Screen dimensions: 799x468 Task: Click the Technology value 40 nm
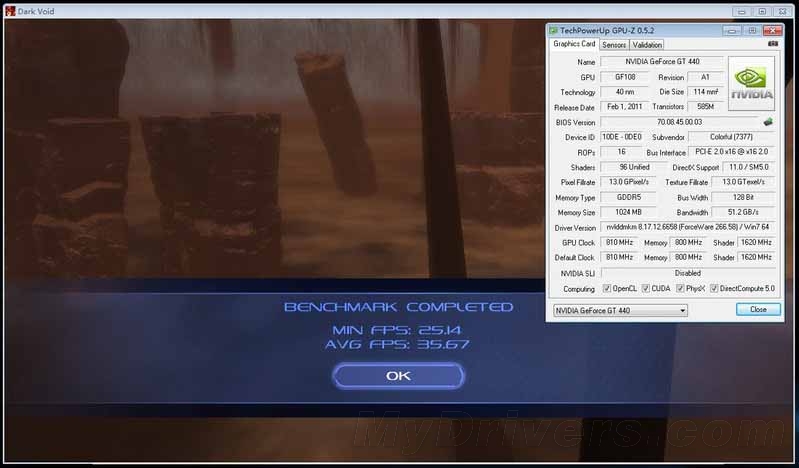[x=625, y=92]
